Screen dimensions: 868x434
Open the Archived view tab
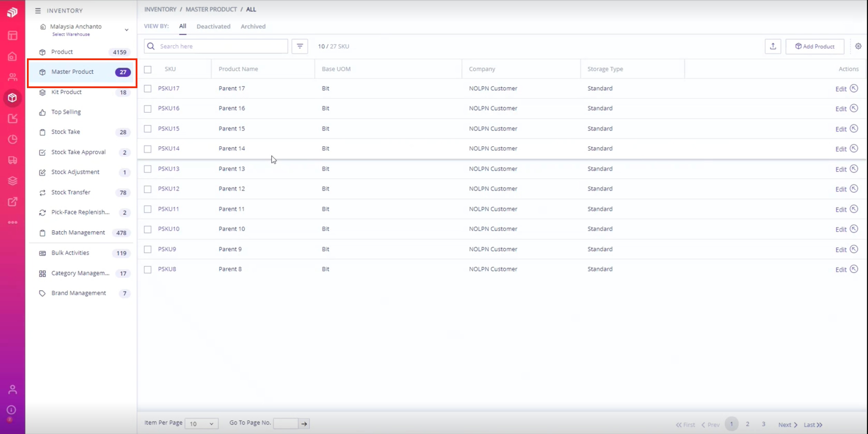pos(253,26)
